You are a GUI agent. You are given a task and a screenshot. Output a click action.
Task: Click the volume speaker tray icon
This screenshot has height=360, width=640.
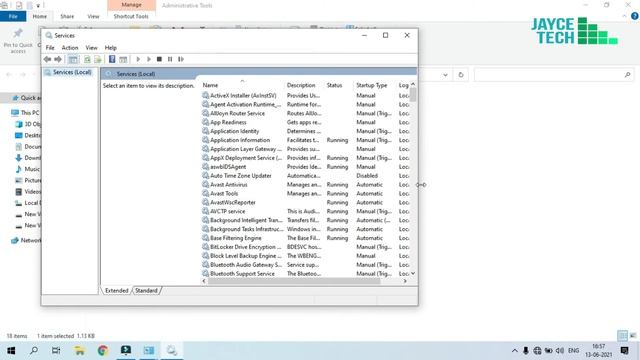click(x=560, y=351)
